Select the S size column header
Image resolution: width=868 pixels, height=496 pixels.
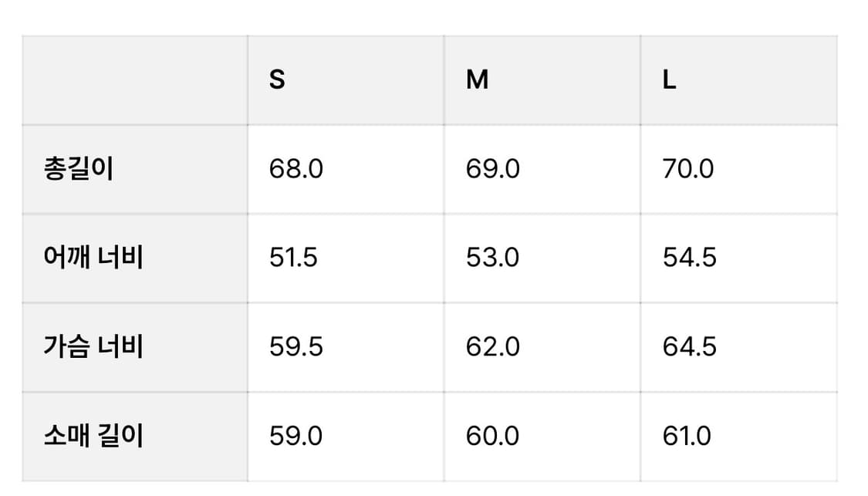click(346, 80)
